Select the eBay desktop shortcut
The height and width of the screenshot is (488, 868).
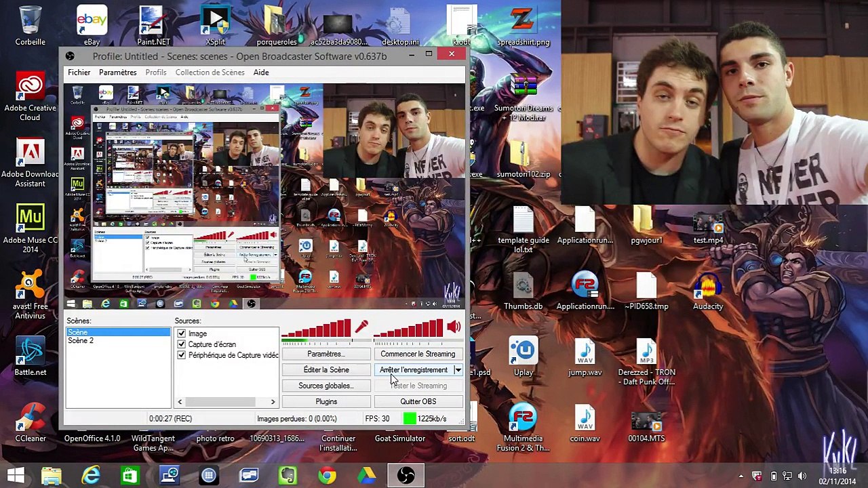92,26
